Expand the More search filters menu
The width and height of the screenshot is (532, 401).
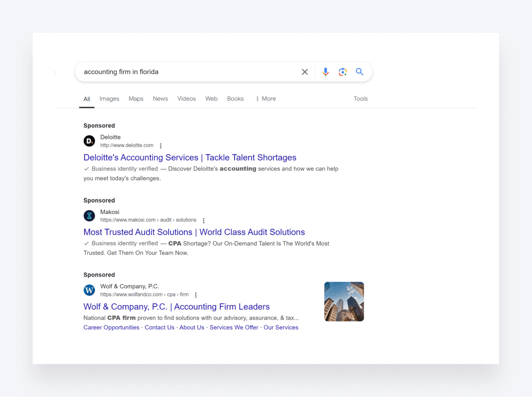coord(266,99)
